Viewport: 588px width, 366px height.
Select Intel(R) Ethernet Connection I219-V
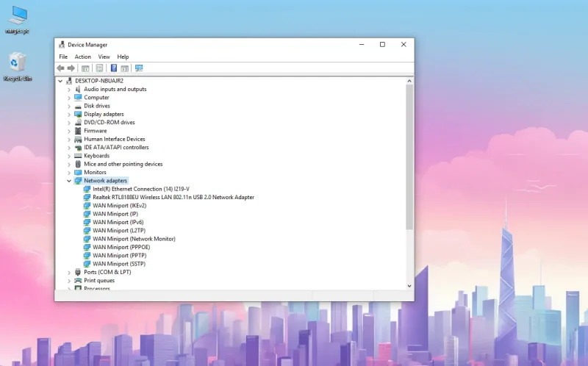pos(141,189)
